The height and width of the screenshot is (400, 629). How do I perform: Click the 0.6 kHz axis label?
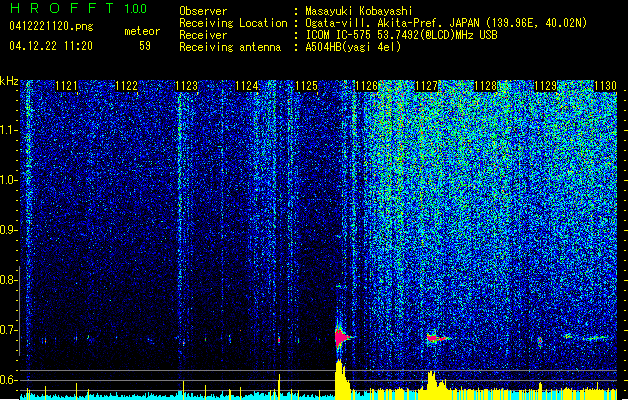(x=8, y=380)
